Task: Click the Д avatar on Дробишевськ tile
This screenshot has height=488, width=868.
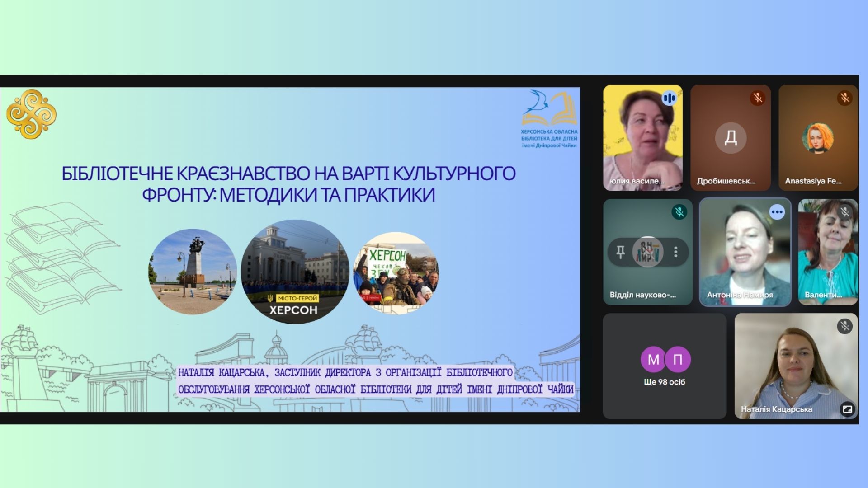Action: (731, 137)
